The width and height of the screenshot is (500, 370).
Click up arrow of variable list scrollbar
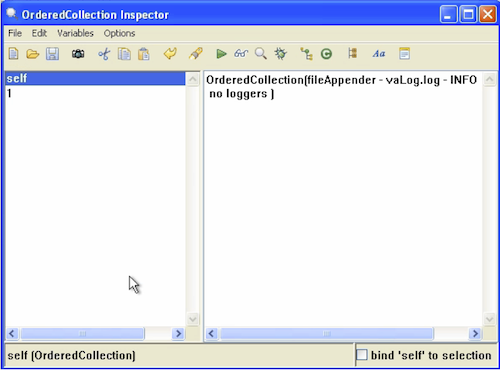193,79
